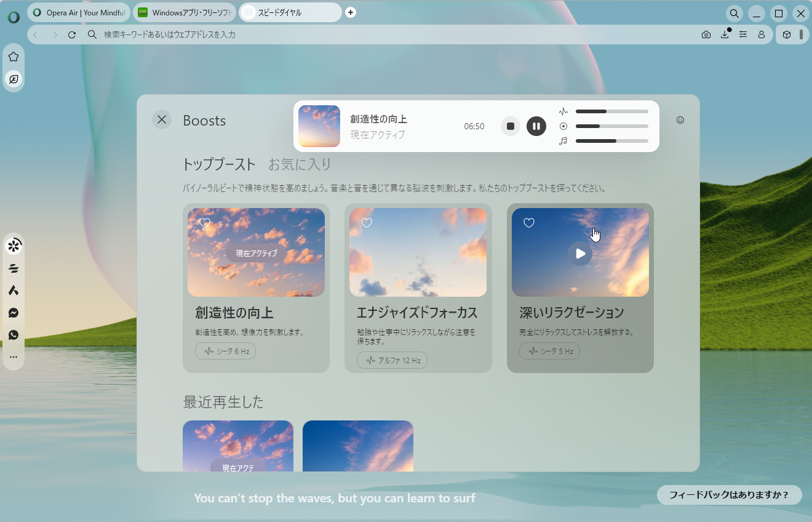Adjust the binaural beats volume slider
Viewport: 812px width, 522px height.
point(612,111)
